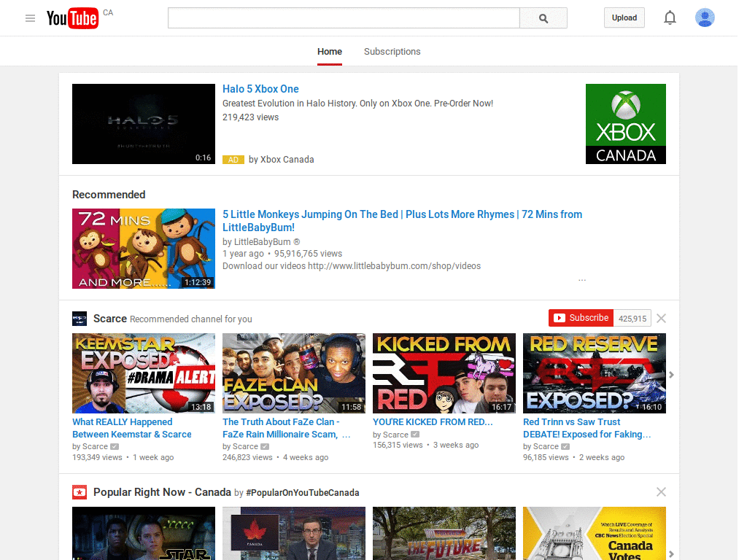The height and width of the screenshot is (560, 747).
Task: Dismiss the Popular Right Now section
Action: coord(661,491)
